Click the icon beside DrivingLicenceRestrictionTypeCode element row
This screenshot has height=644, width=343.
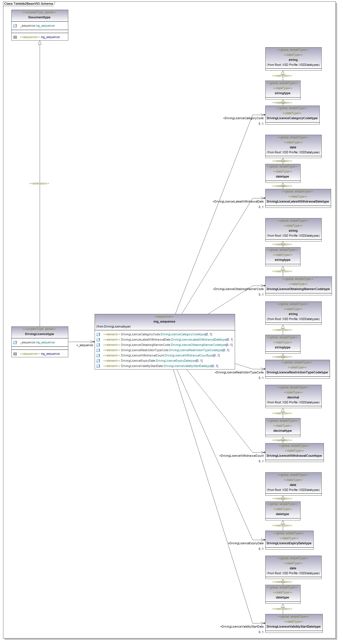(x=98, y=350)
